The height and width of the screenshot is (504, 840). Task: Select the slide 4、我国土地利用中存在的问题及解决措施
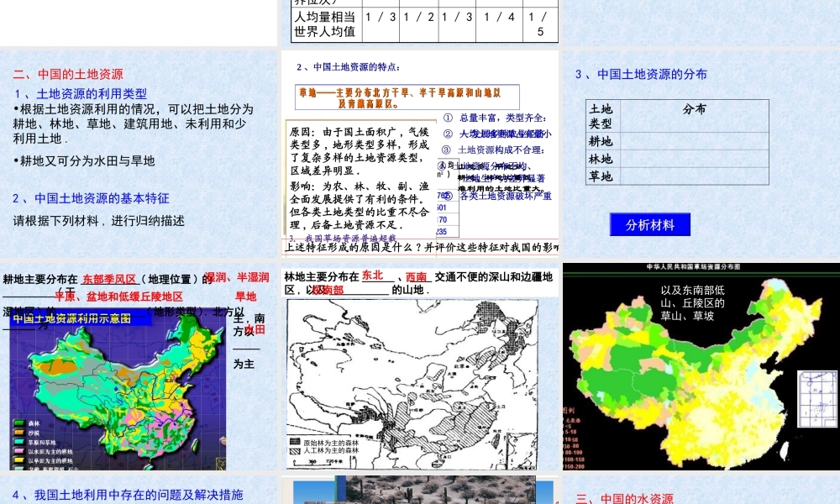tap(139, 490)
